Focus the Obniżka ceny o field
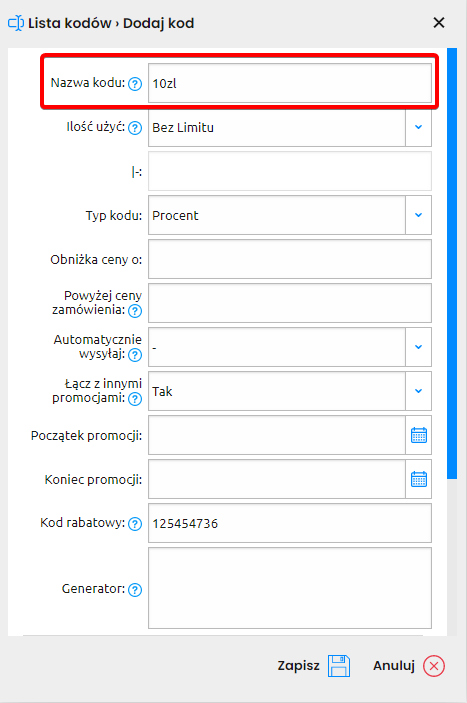The width and height of the screenshot is (467, 703). (290, 259)
